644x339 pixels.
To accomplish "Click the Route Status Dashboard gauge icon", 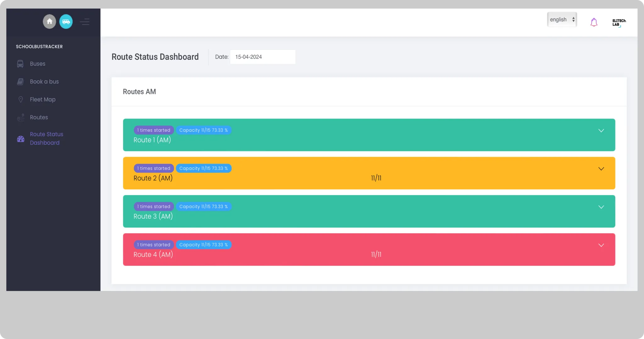I will coord(21,139).
